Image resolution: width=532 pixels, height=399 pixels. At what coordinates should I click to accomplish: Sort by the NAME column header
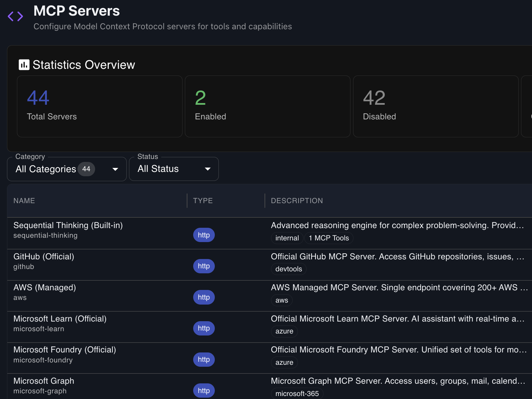tap(24, 201)
